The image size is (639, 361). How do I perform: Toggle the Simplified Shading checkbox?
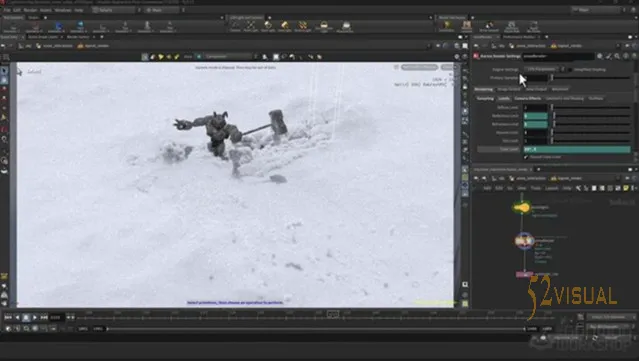570,70
